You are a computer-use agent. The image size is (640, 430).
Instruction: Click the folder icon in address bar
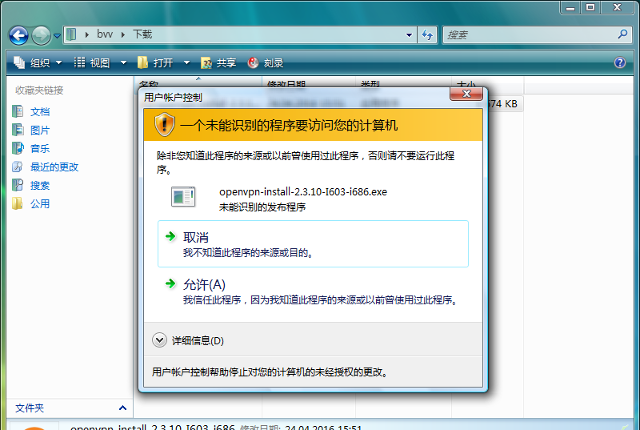coord(71,34)
